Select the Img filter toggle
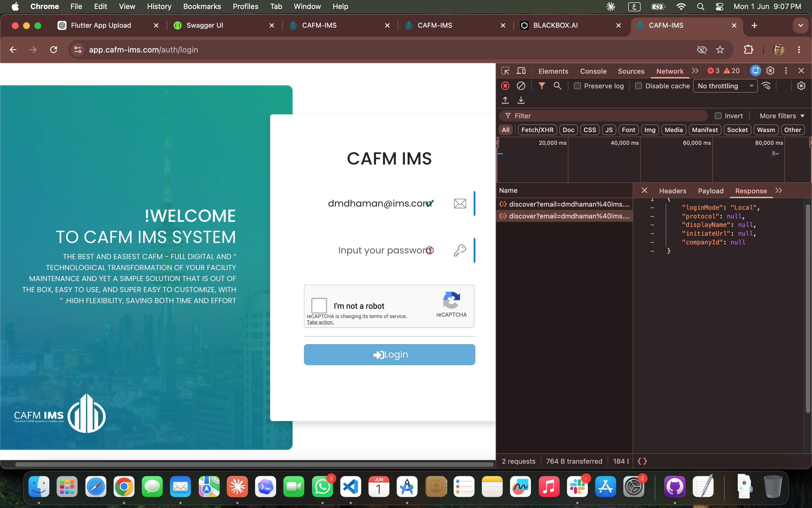Viewport: 812px width, 508px height. [650, 130]
